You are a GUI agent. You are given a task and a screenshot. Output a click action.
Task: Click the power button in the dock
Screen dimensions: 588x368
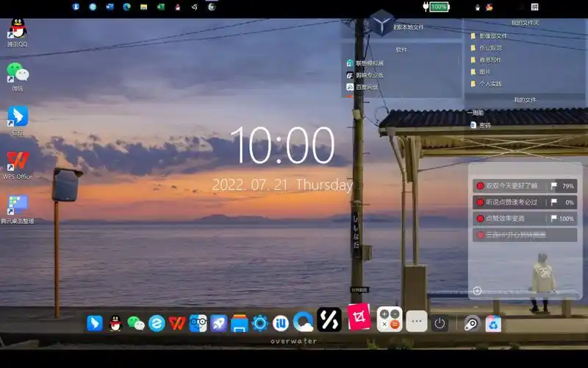point(440,323)
